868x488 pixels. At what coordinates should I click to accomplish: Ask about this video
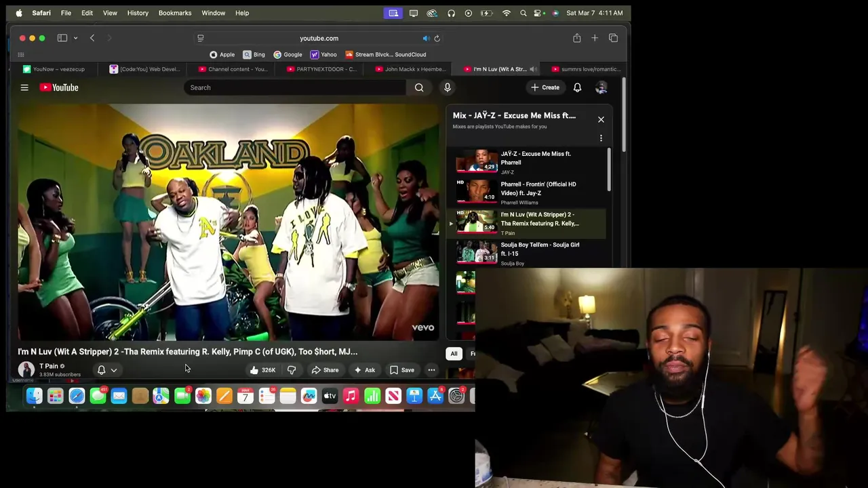[x=364, y=370]
